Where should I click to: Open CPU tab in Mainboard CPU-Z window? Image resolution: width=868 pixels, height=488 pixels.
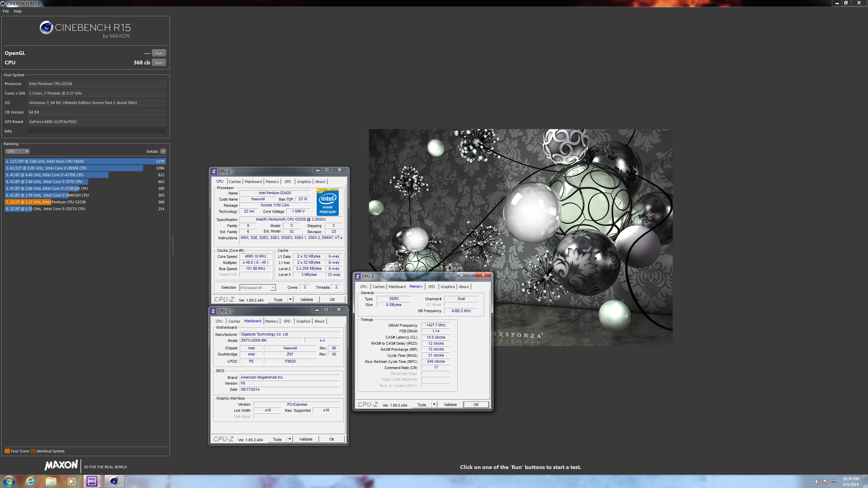(219, 321)
